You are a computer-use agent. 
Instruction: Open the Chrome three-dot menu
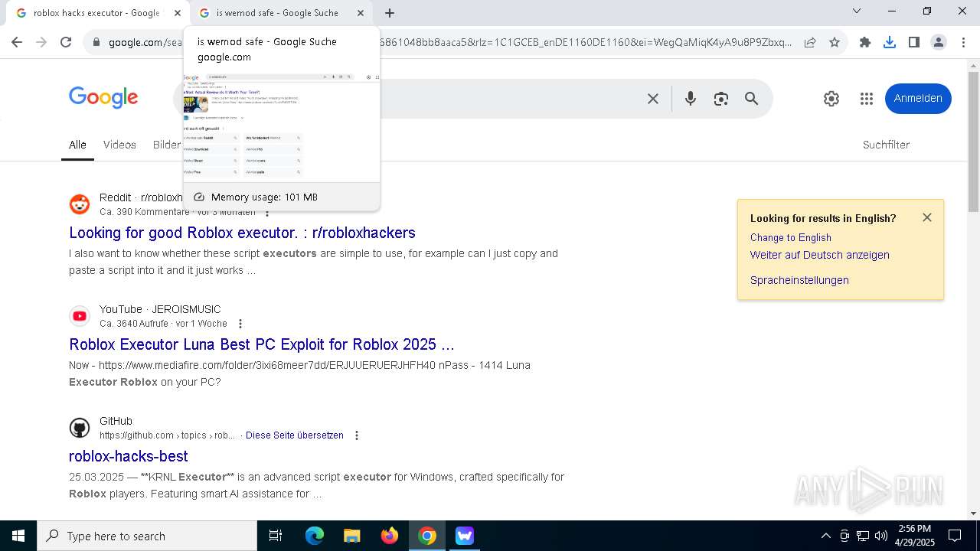click(963, 42)
